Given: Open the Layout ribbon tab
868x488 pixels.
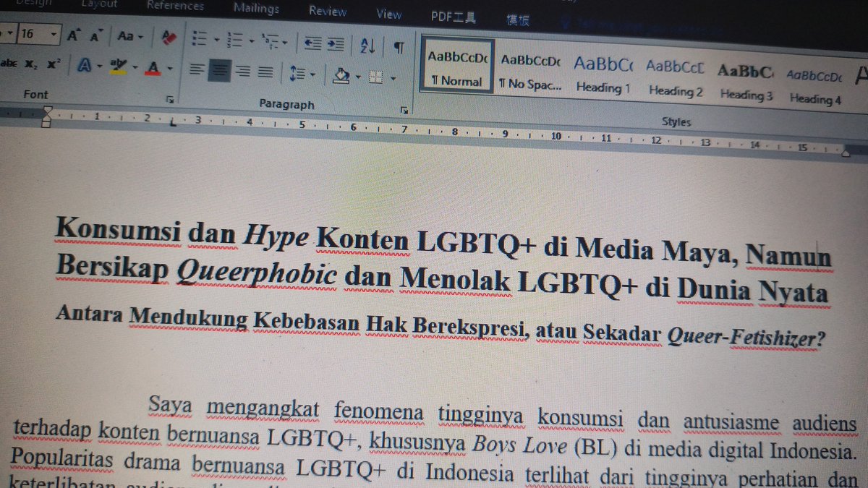Looking at the screenshot, I should (98, 4).
